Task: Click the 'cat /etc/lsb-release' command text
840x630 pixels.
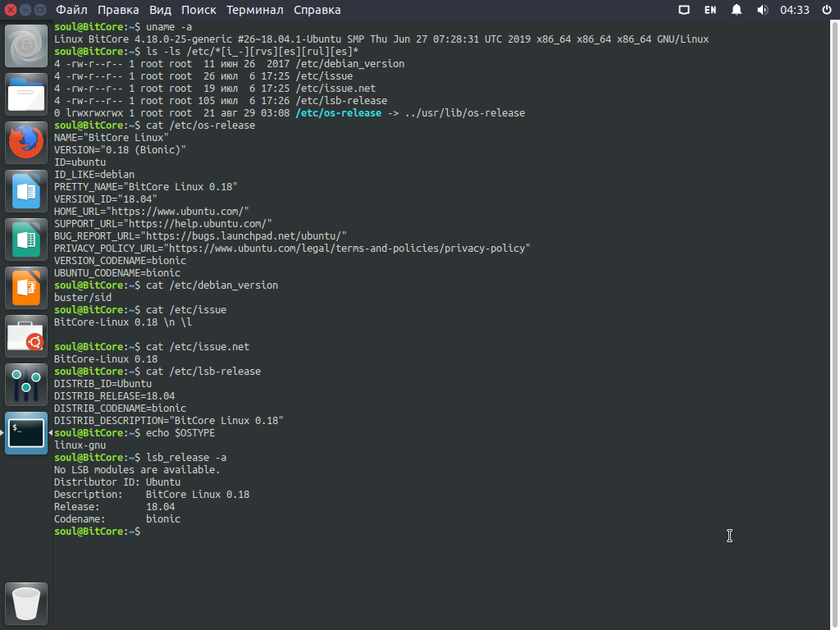Action: [203, 372]
